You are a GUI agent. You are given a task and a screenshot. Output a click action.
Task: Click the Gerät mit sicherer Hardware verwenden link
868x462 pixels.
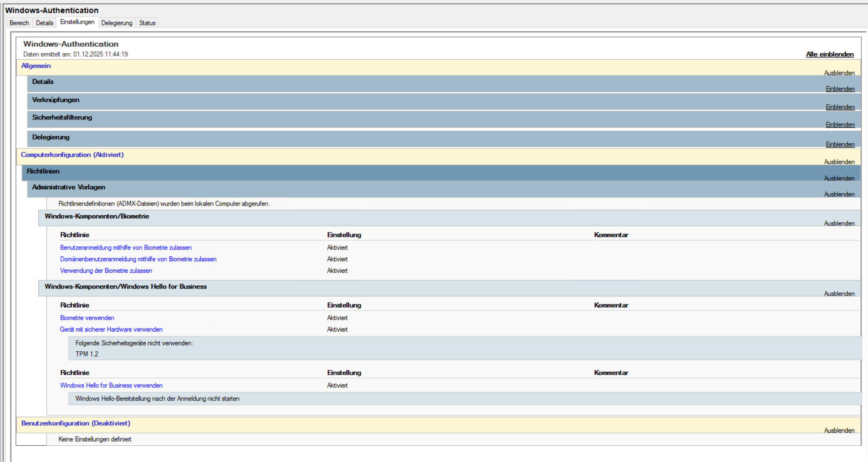[111, 329]
